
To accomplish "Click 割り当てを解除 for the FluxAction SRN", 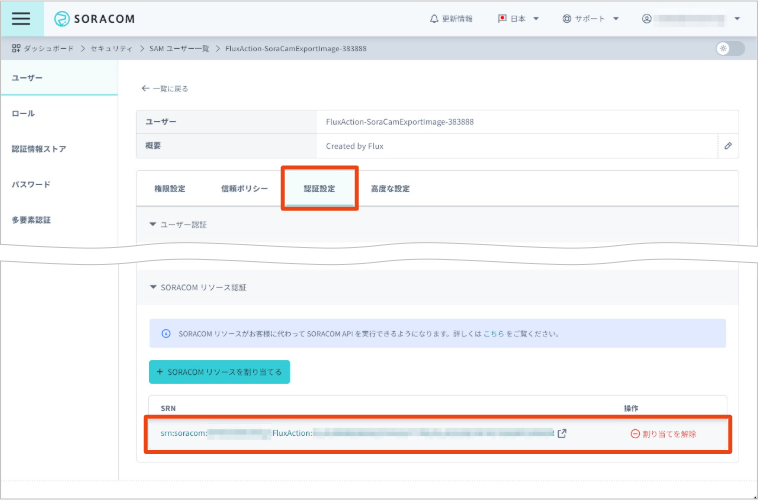I will 664,434.
